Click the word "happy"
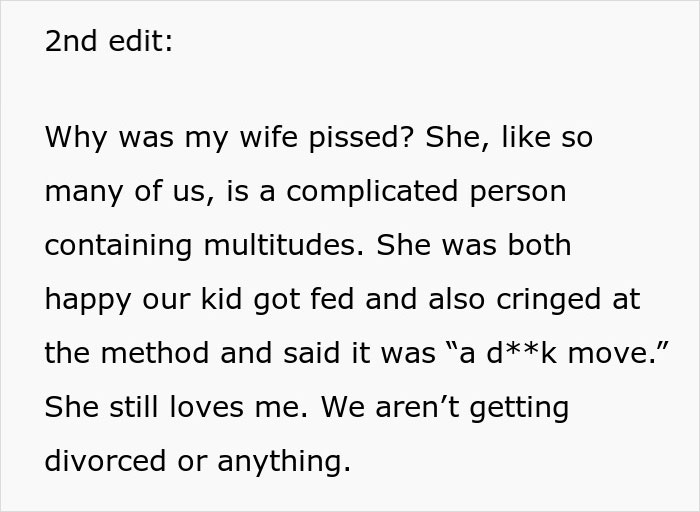 88,300
